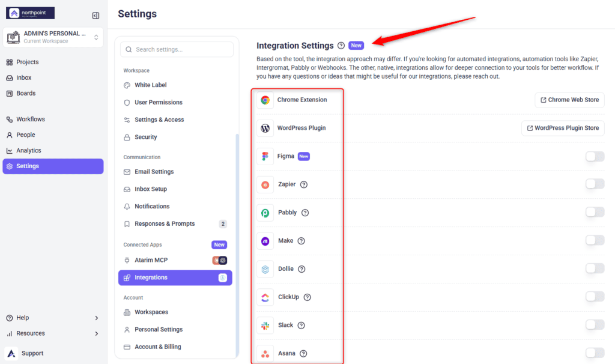The width and height of the screenshot is (615, 364).
Task: Click the help icon next to Zapier
Action: 304,185
